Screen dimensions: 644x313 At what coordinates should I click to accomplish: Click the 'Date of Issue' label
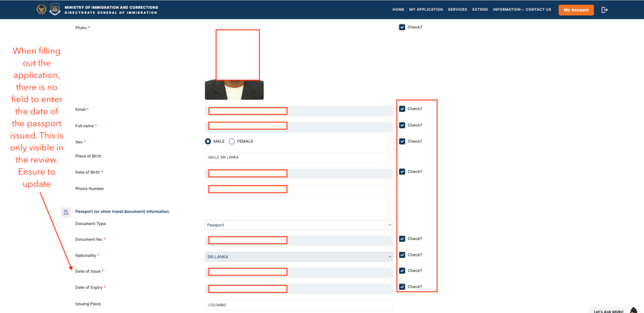click(88, 271)
